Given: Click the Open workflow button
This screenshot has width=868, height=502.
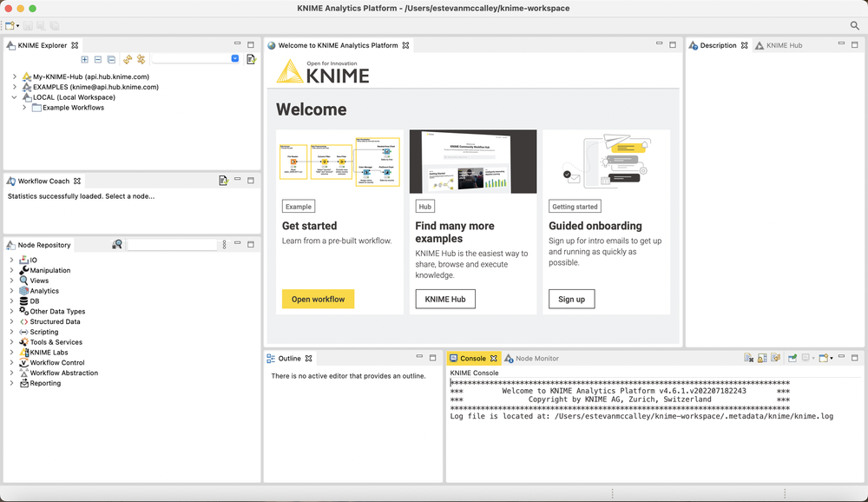Looking at the screenshot, I should click(x=319, y=300).
